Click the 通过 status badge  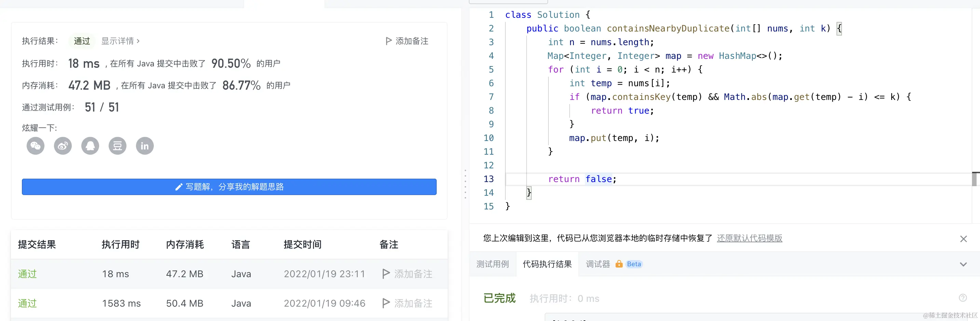(82, 41)
